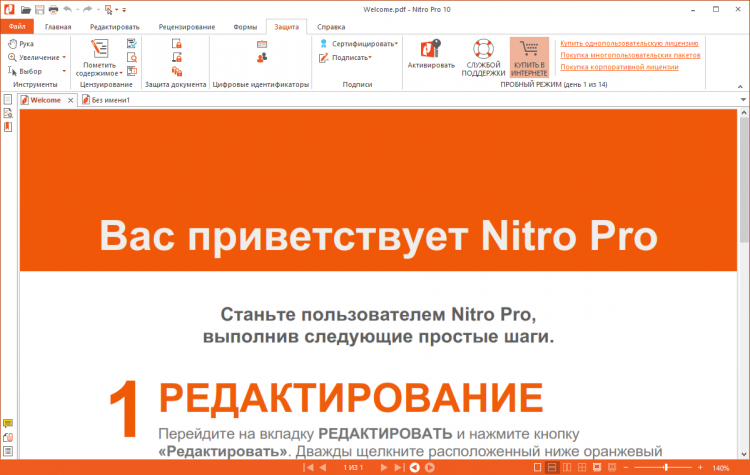Open Купить однопользовательскую лицензию link
The height and width of the screenshot is (475, 750).
pyautogui.click(x=629, y=43)
